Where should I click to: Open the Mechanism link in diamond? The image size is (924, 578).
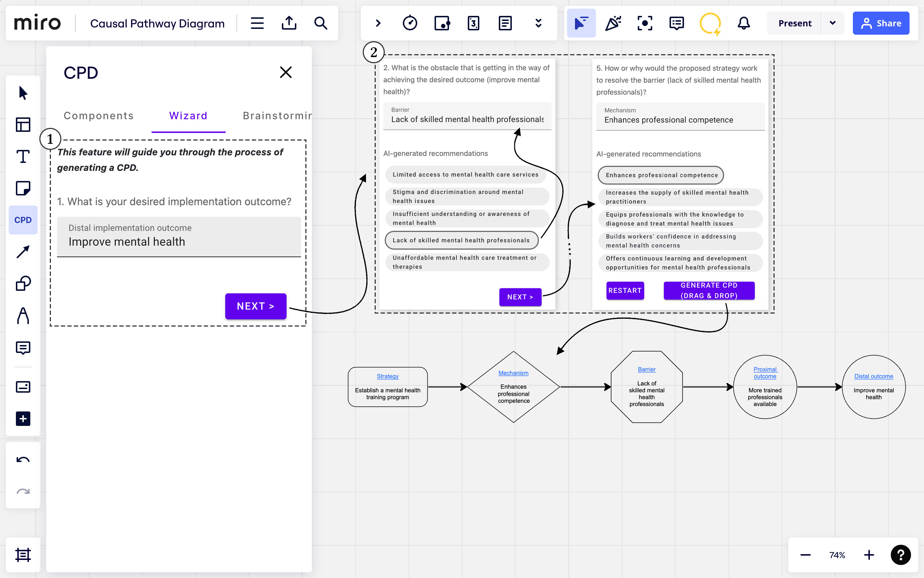(513, 373)
